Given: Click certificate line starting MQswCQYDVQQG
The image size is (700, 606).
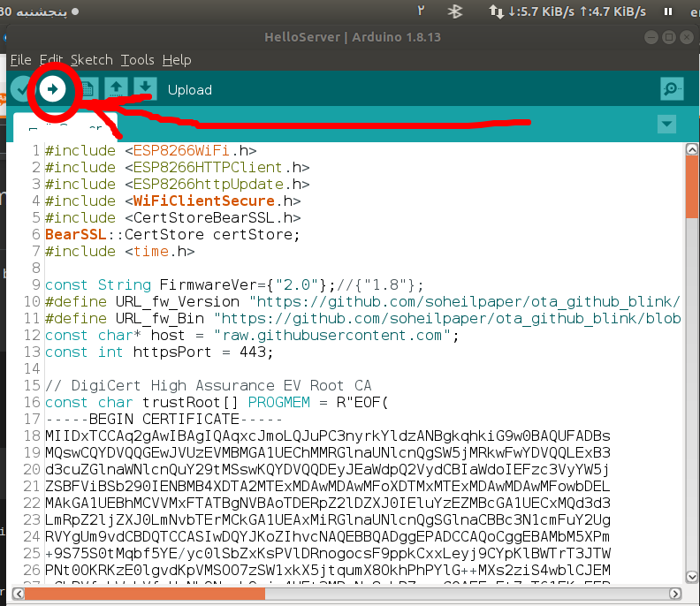Looking at the screenshot, I should 328,452.
